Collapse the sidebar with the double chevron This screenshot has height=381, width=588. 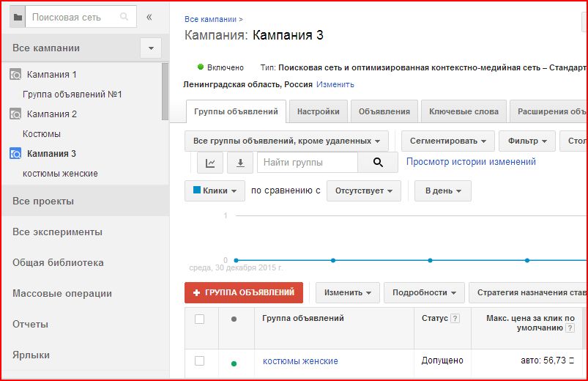149,17
